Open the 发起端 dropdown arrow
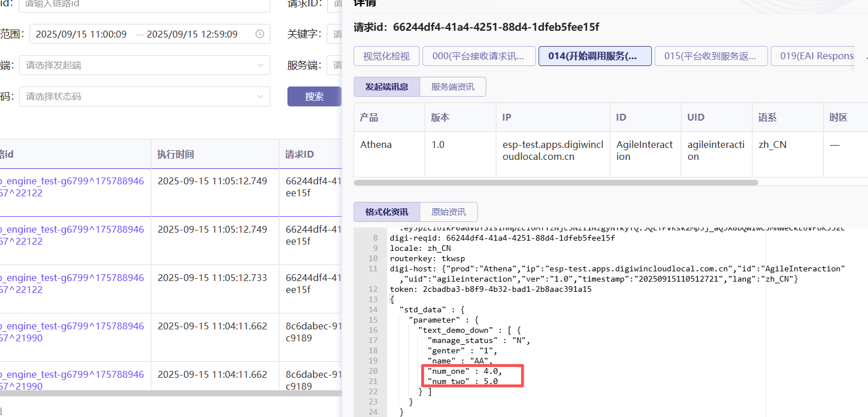This screenshot has width=868, height=417. [260, 65]
